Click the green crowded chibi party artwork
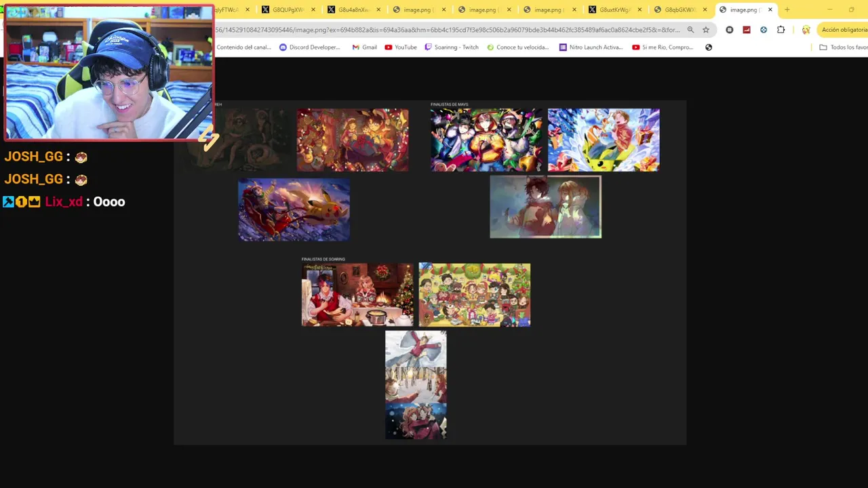The image size is (868, 488). [475, 295]
